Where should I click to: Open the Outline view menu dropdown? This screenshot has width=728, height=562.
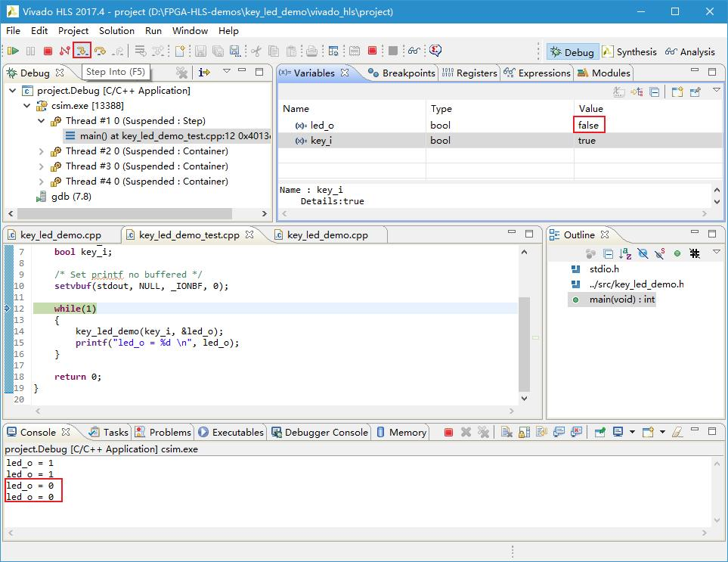(x=717, y=251)
